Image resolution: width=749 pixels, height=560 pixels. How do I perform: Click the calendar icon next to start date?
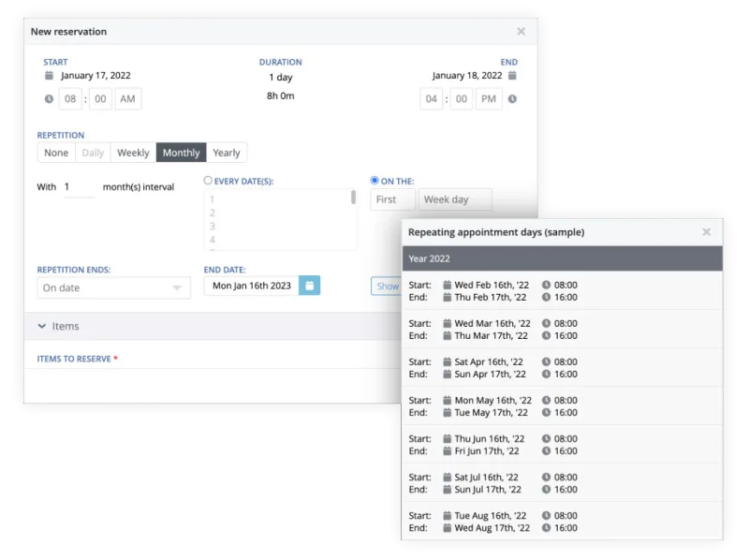click(49, 76)
